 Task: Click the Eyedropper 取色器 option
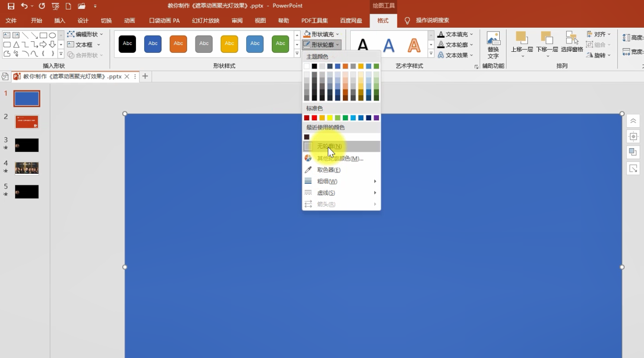(x=341, y=170)
